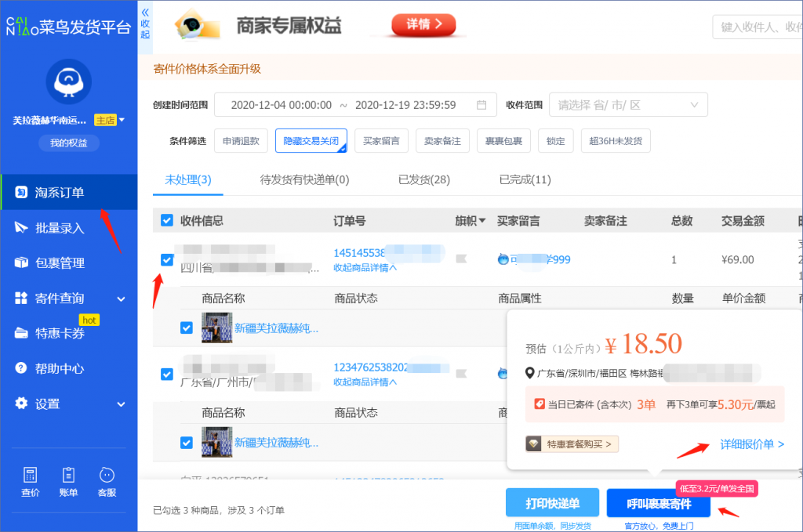Image resolution: width=803 pixels, height=532 pixels.
Task: Click the 包裹管理 box icon
Action: tap(21, 263)
